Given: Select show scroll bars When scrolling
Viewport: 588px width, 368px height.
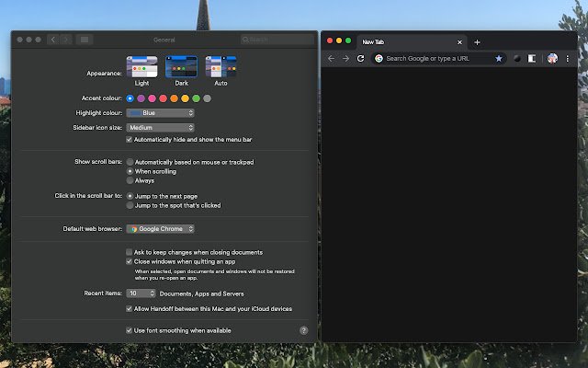Looking at the screenshot, I should [x=130, y=171].
